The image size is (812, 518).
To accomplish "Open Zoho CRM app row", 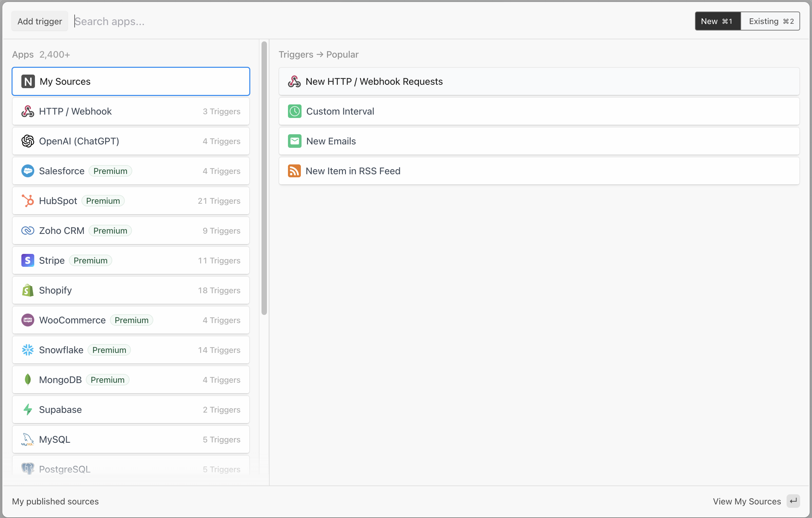I will click(131, 231).
